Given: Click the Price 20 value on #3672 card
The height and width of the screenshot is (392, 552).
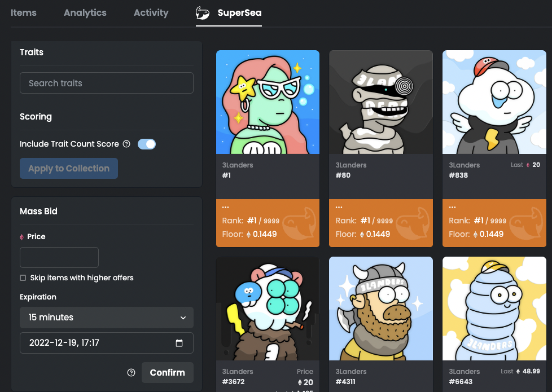Looking at the screenshot, I should tap(305, 382).
